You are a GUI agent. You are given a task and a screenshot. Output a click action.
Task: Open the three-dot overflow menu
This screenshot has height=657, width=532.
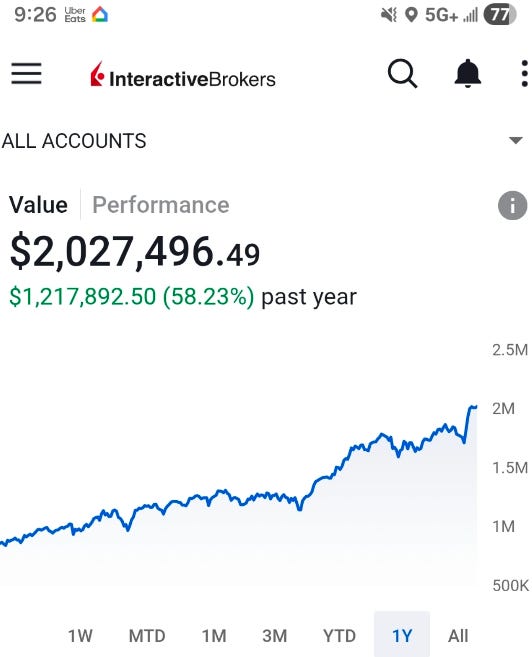(524, 74)
